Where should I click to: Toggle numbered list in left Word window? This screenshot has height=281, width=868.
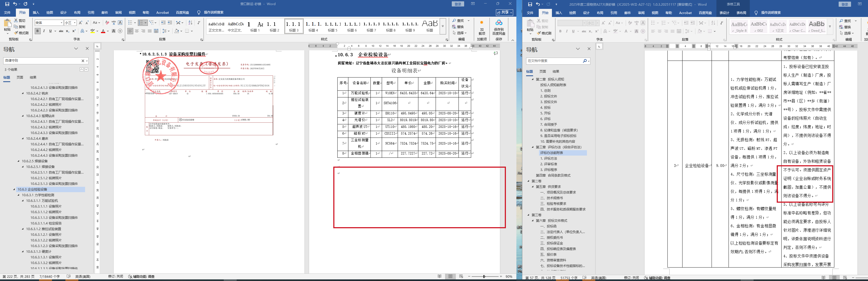141,23
